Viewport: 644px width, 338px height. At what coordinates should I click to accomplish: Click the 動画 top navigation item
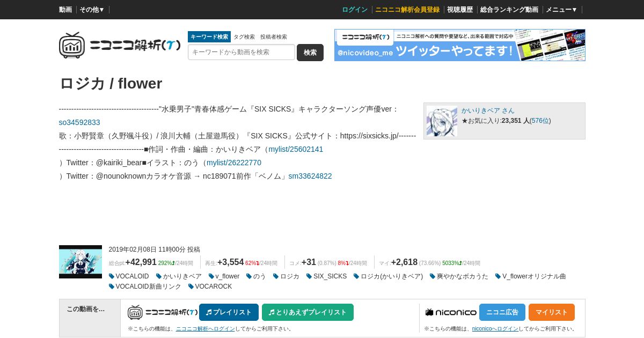pos(65,10)
